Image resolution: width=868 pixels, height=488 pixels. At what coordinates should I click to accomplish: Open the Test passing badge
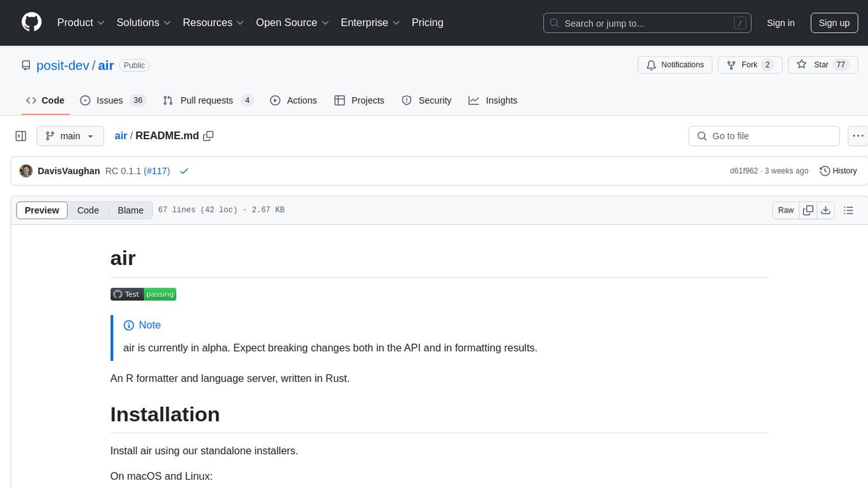point(143,294)
